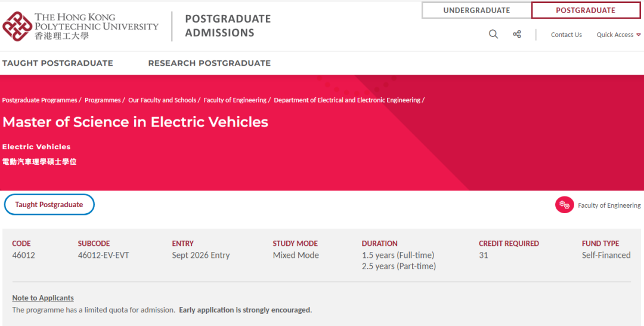Click the Faculty of Engineering label
The image size is (644, 326).
(609, 205)
